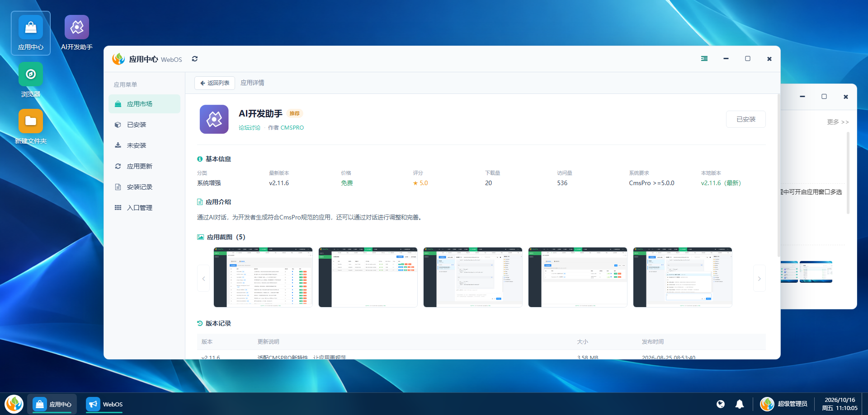The image size is (868, 415).
Task: Click the 更新说明 column header
Action: 269,342
